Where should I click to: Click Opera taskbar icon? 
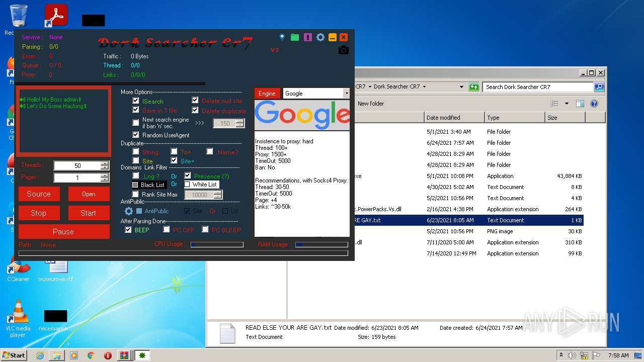pyautogui.click(x=108, y=355)
